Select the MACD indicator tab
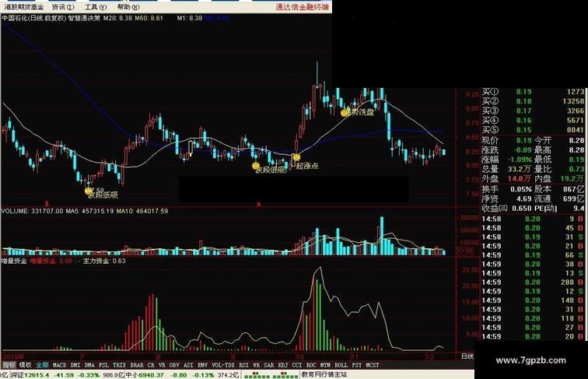The height and width of the screenshot is (379, 588). pos(59,365)
